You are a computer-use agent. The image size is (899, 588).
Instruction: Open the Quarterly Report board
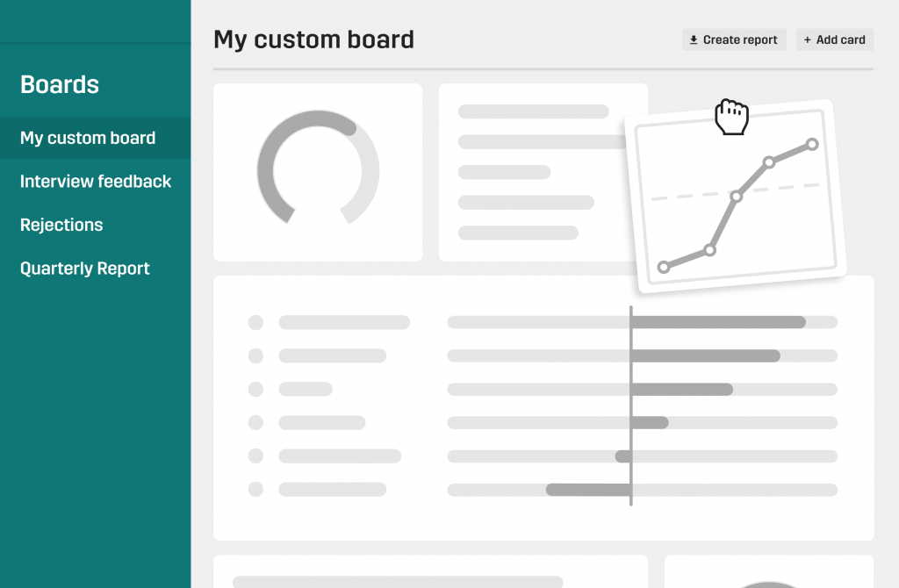pos(85,269)
